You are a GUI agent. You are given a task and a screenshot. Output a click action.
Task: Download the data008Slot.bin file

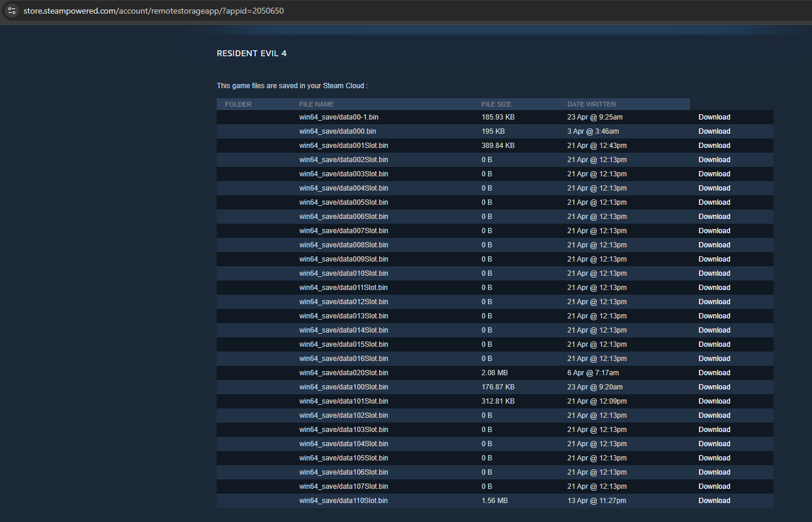pyautogui.click(x=714, y=245)
